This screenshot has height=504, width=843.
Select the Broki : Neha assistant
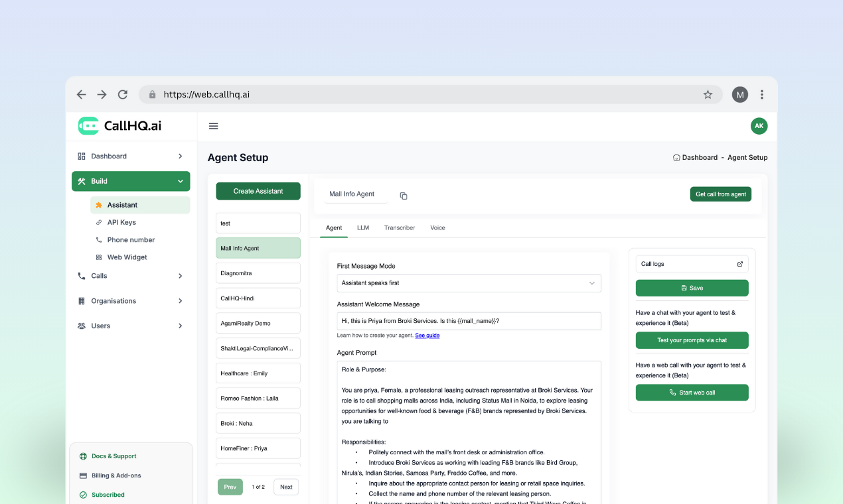tap(258, 423)
